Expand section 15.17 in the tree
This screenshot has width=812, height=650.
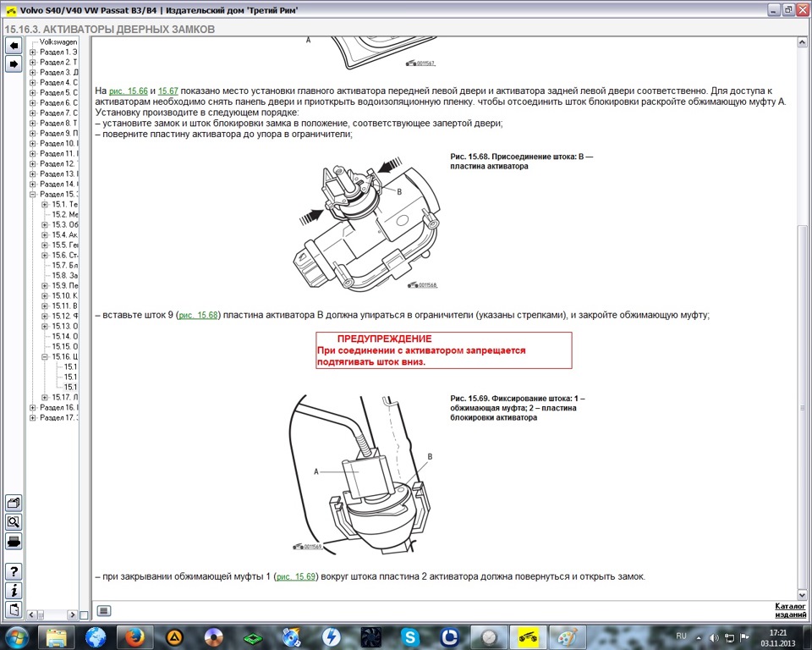coord(45,398)
